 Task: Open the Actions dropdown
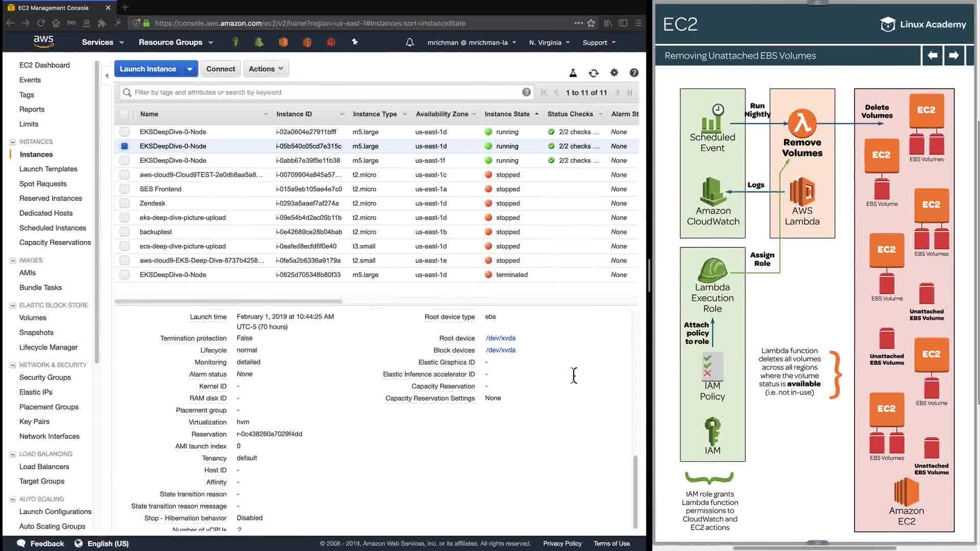coord(266,69)
